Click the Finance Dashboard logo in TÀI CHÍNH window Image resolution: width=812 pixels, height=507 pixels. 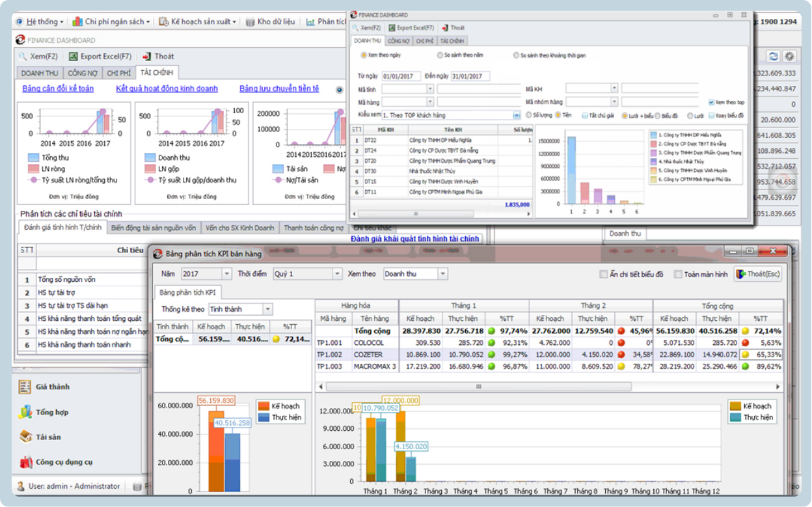[x=20, y=40]
